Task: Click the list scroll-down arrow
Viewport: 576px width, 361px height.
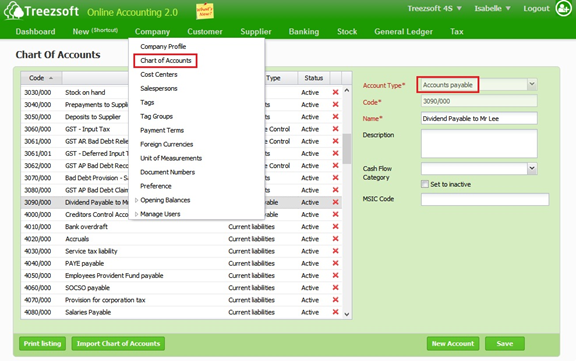Action: (x=347, y=314)
